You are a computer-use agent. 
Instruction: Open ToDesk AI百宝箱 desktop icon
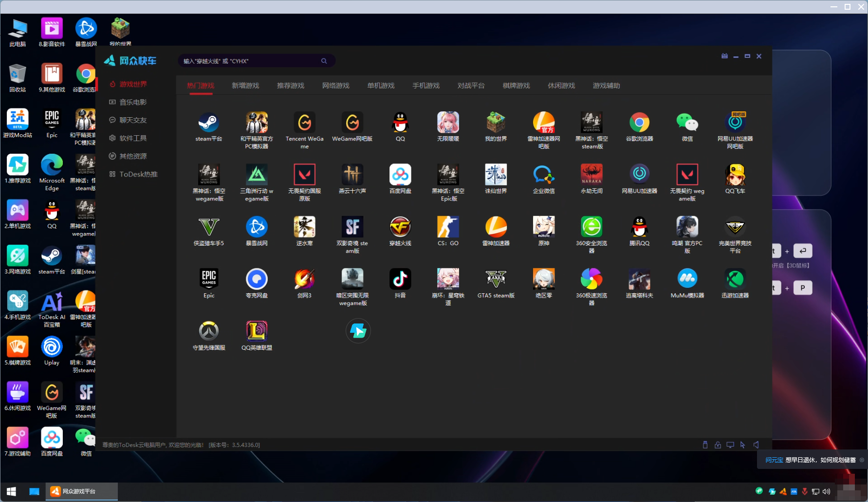tap(52, 309)
